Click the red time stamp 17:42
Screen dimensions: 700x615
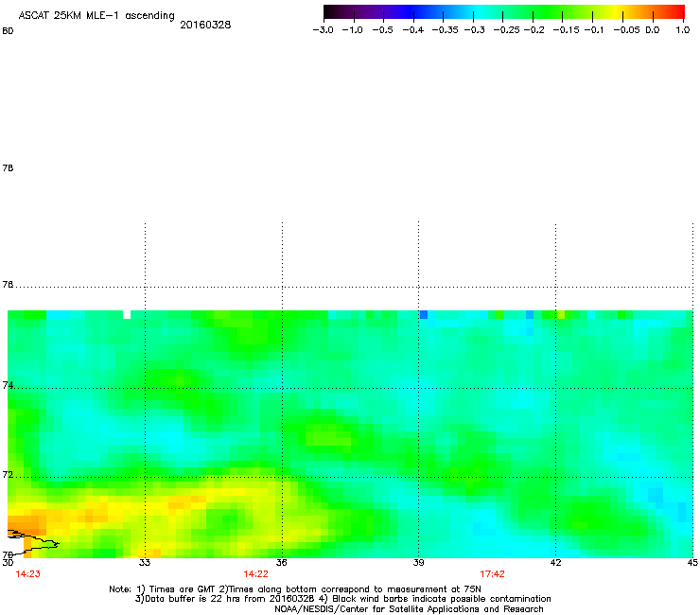(493, 574)
